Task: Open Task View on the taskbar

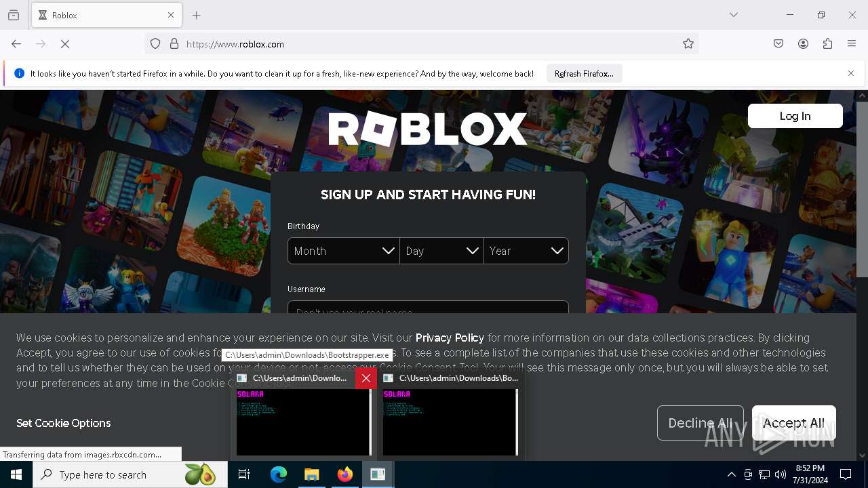Action: [x=244, y=474]
